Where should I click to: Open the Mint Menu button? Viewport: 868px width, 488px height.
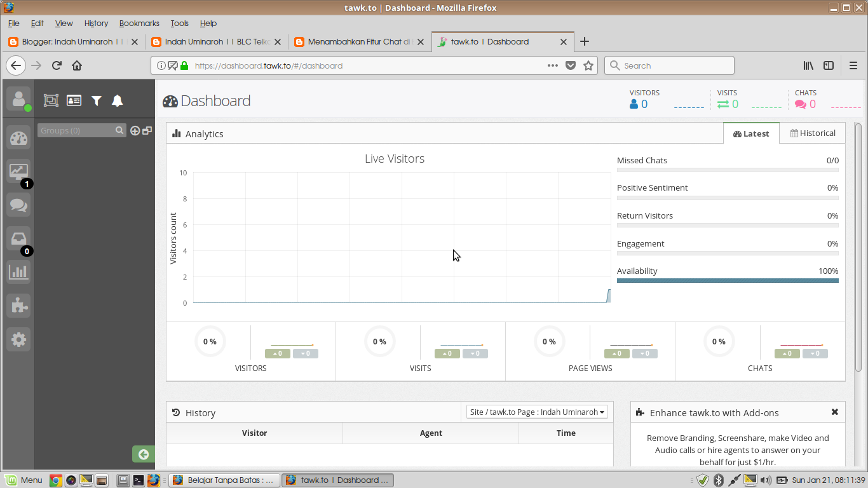[x=24, y=480]
